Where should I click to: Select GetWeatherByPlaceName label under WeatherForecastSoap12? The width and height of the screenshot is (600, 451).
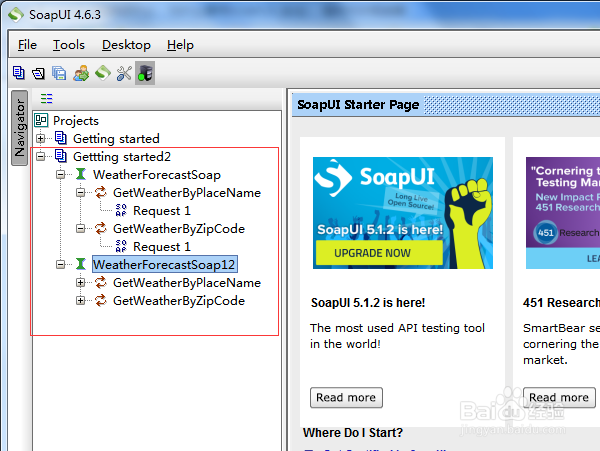(187, 283)
